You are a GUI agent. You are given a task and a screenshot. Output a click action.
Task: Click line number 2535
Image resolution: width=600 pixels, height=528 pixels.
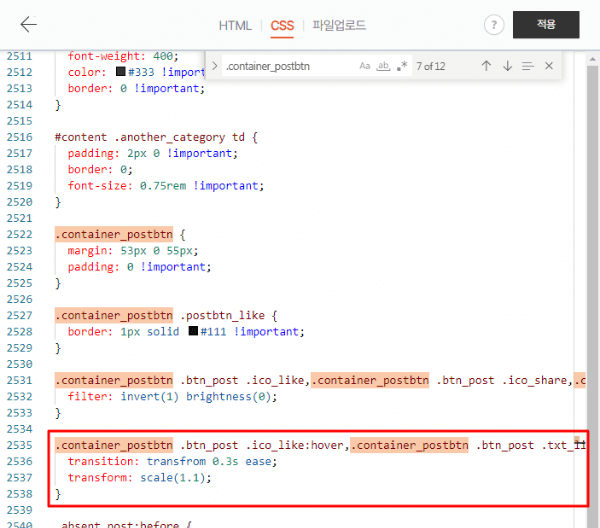[20, 445]
